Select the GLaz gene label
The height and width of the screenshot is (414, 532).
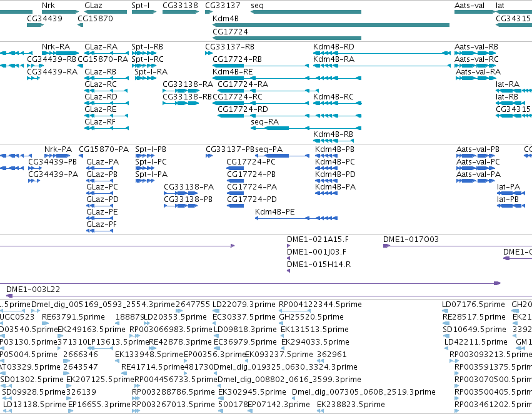(x=93, y=6)
